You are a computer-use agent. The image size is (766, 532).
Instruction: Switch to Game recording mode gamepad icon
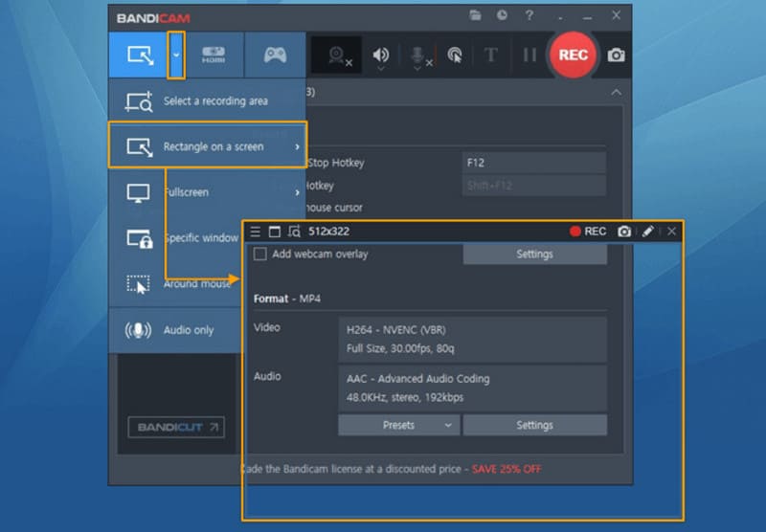click(x=274, y=55)
